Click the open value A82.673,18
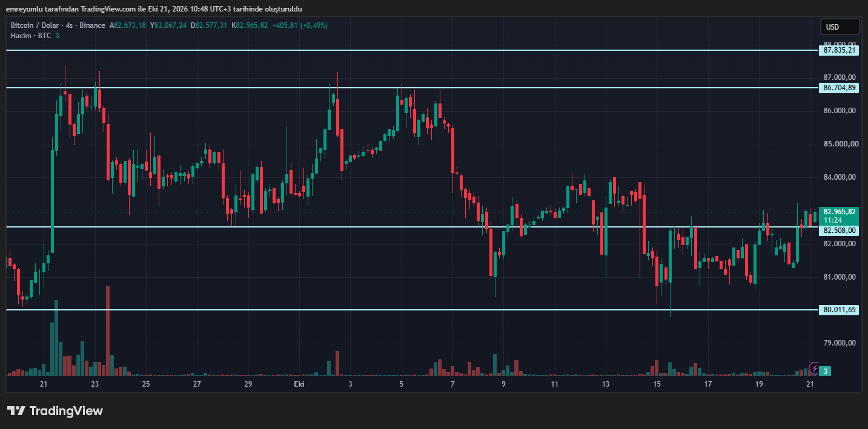868x429 pixels. point(128,25)
